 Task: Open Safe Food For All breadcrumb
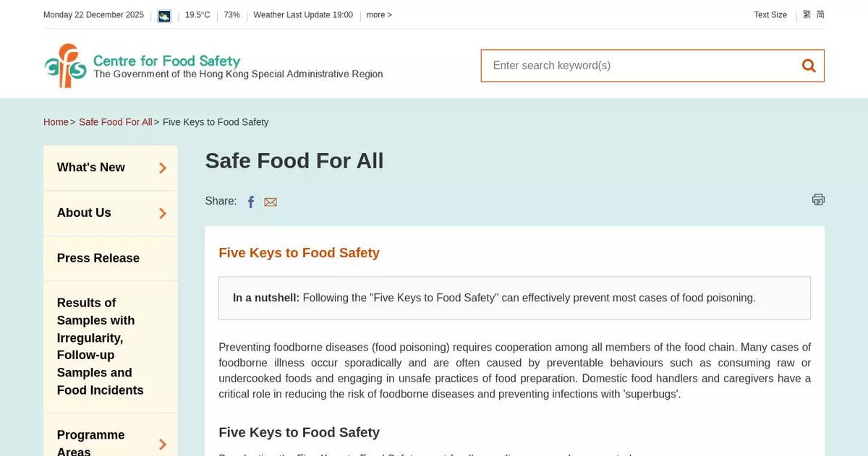click(x=116, y=122)
